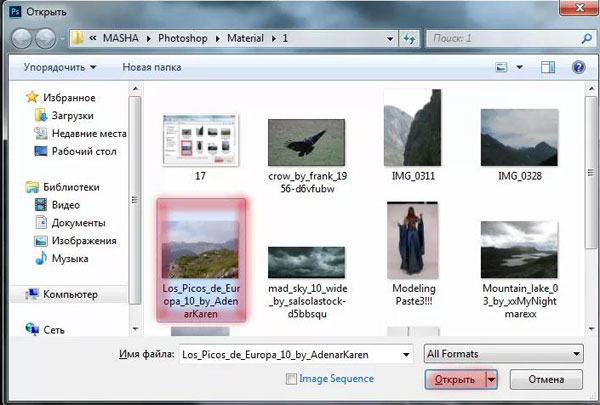Expand the address bar history dropdown
The image size is (600, 405).
[x=390, y=39]
